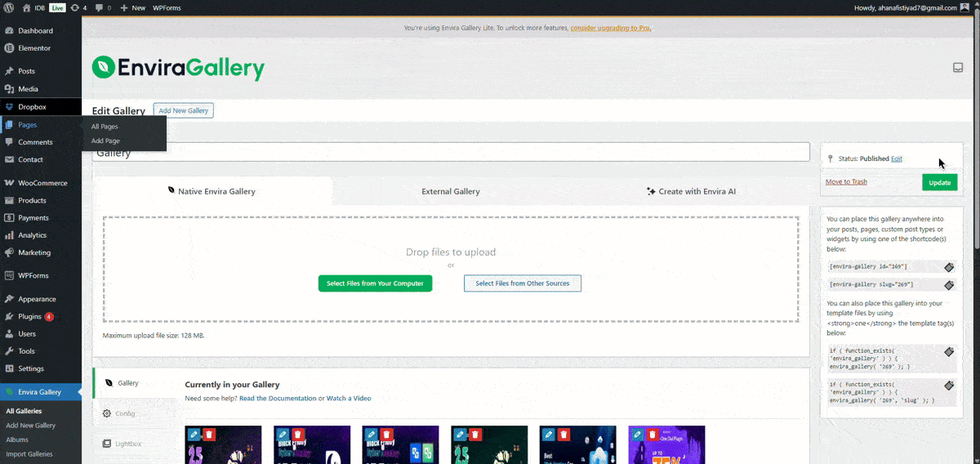Copy the envira_gallery( '269' ) template tag

949,351
